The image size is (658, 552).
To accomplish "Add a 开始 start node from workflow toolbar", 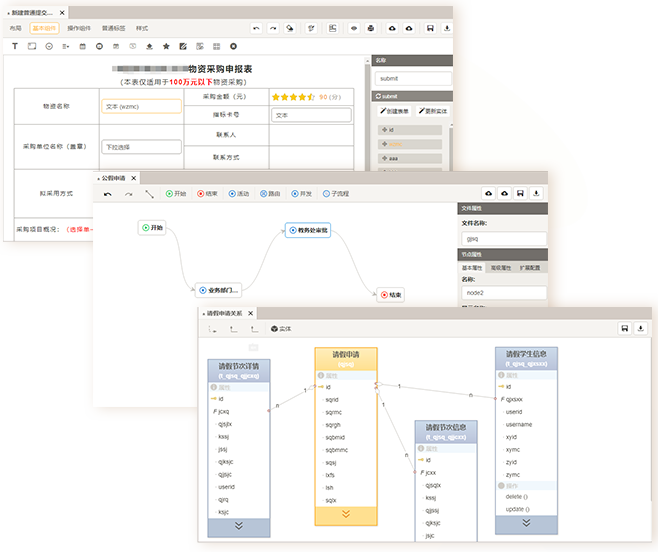I will pos(176,193).
